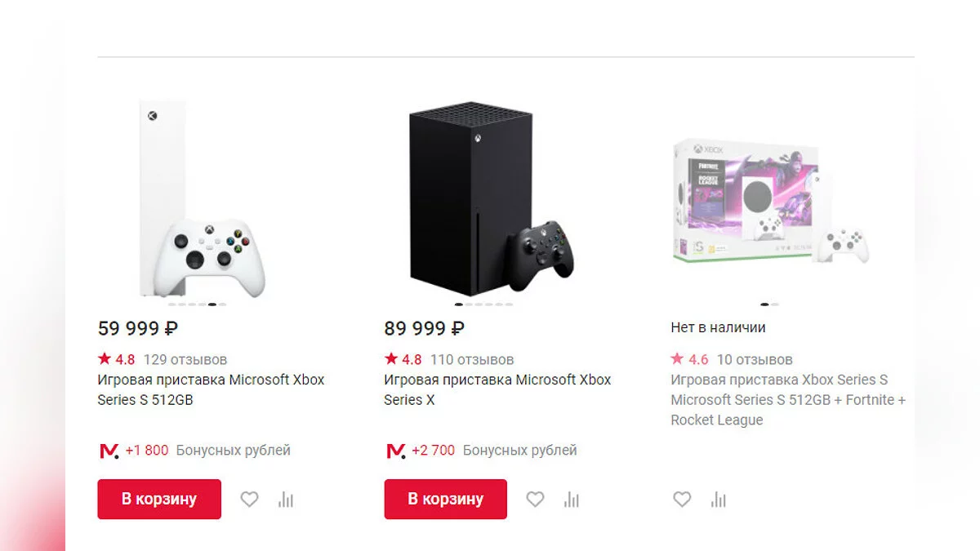Click M bonus logo under Series S

109,451
